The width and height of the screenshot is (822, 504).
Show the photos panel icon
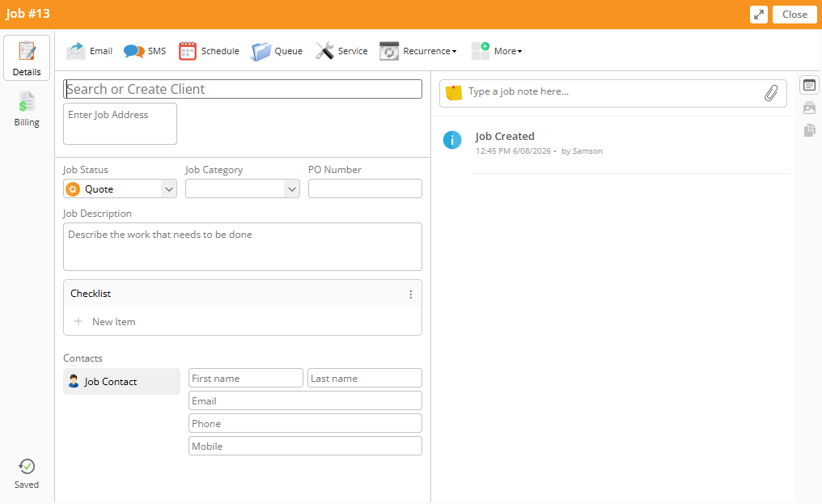[x=809, y=108]
